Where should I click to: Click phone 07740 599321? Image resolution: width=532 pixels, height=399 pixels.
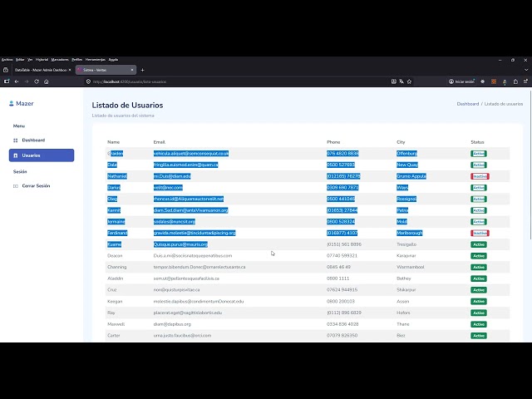point(342,256)
